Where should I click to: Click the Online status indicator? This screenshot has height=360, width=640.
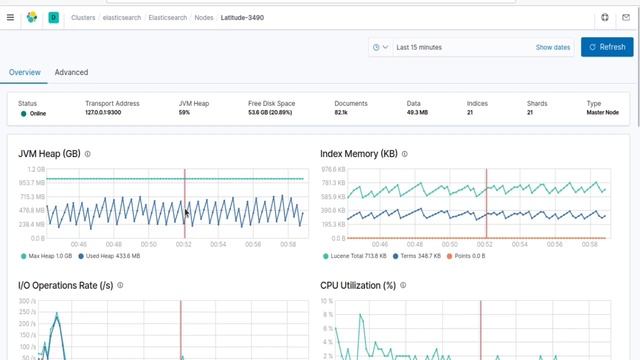click(x=33, y=113)
